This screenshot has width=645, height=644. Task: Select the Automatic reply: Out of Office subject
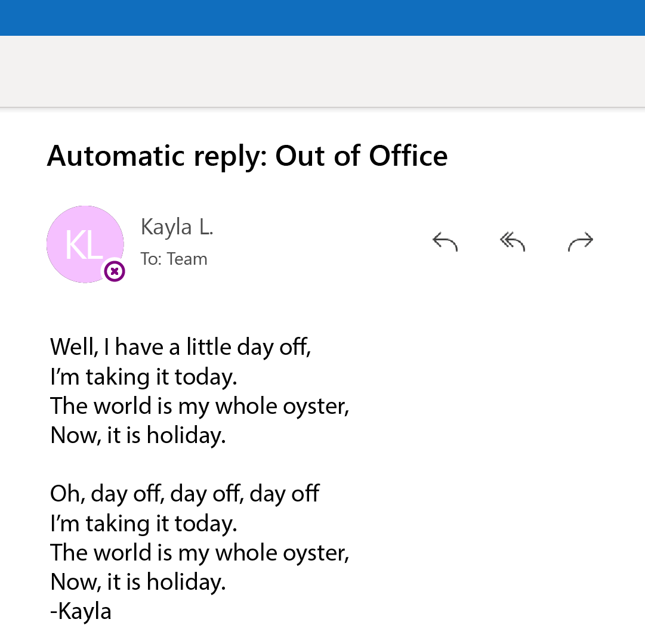pyautogui.click(x=247, y=156)
